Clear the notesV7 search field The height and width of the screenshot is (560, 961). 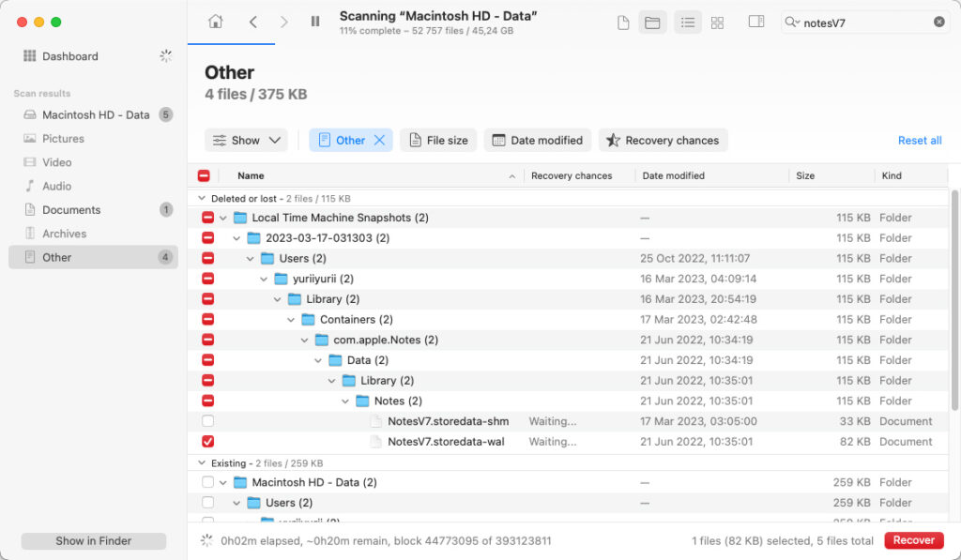tap(938, 22)
